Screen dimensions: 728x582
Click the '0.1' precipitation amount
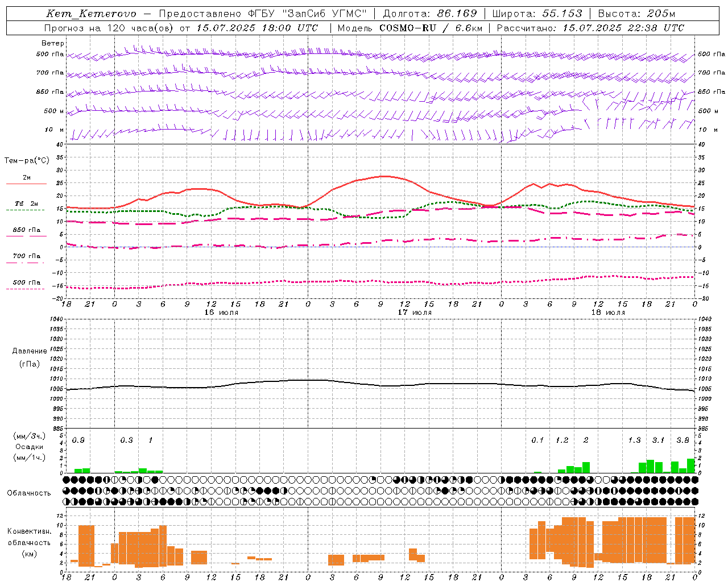(537, 440)
